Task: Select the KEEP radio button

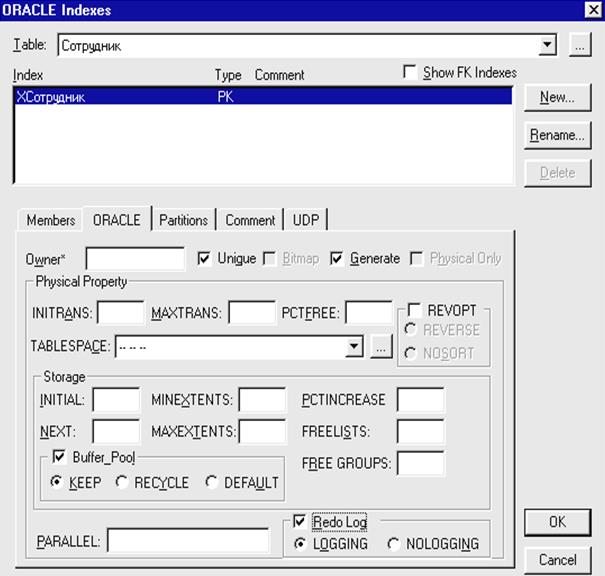Action: [x=57, y=482]
